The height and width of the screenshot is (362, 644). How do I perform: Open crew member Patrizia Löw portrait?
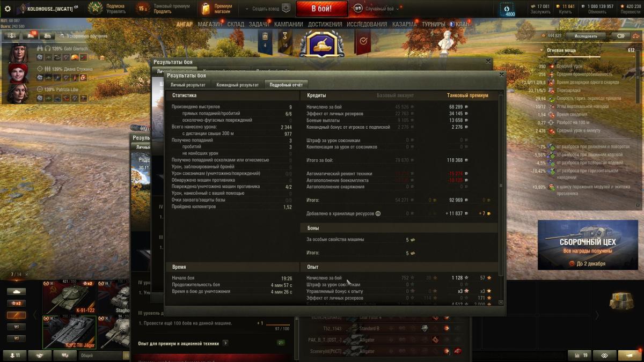click(x=18, y=93)
